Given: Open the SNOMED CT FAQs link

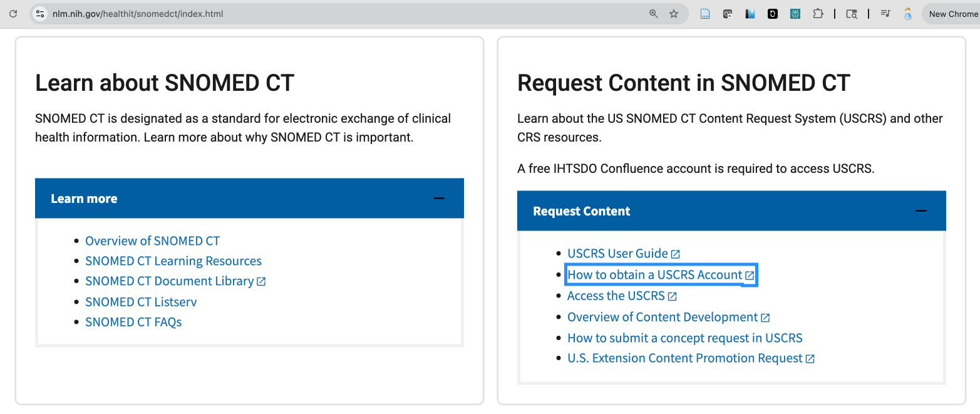Looking at the screenshot, I should point(133,322).
